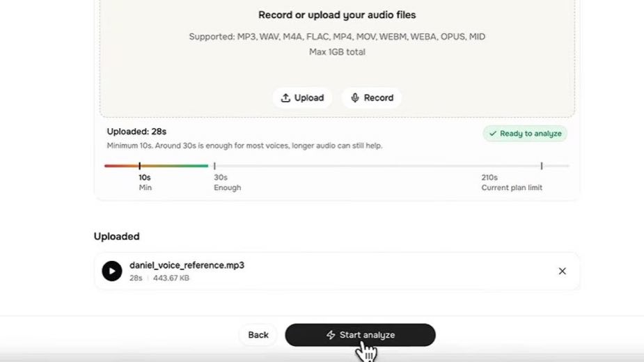
Task: Click the Minimum 10s hint text
Action: 245,145
